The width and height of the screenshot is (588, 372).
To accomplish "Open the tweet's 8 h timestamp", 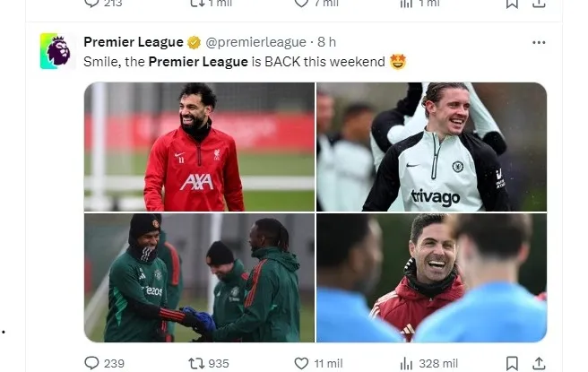I will point(328,42).
